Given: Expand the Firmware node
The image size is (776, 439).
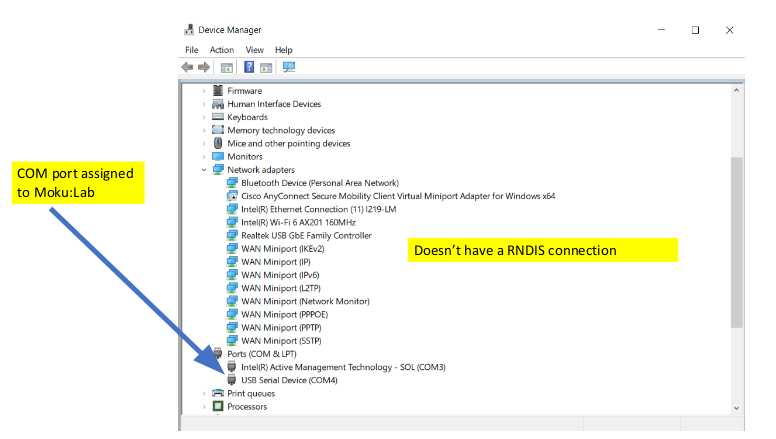Looking at the screenshot, I should 204,91.
